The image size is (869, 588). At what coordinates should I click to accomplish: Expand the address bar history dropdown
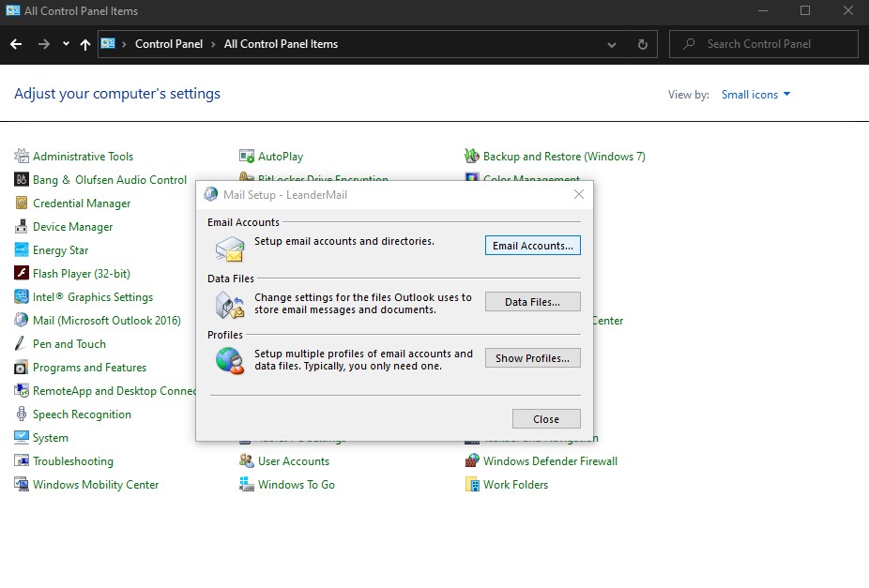tap(611, 44)
